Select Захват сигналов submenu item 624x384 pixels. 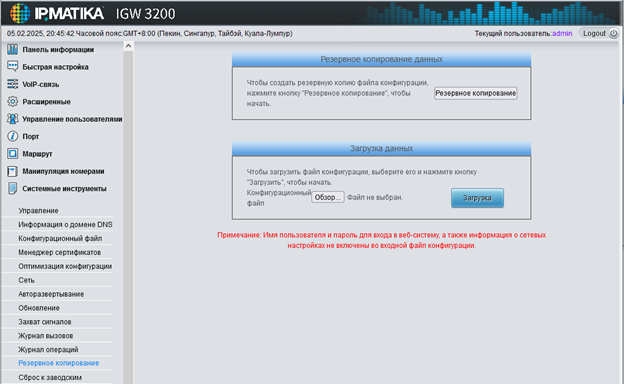click(x=45, y=322)
